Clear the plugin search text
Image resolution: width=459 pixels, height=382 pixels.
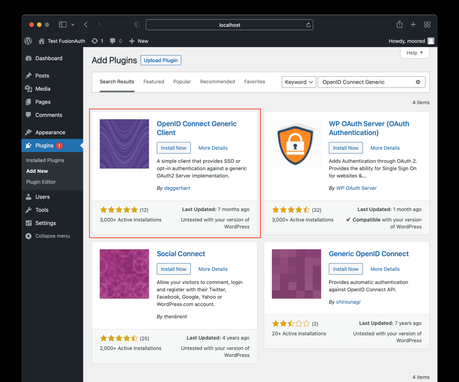[x=418, y=82]
